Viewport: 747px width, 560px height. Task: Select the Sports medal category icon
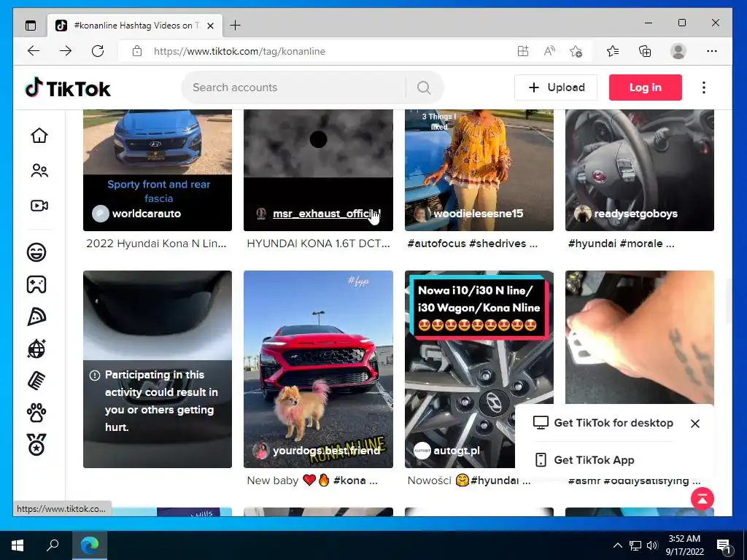click(36, 445)
